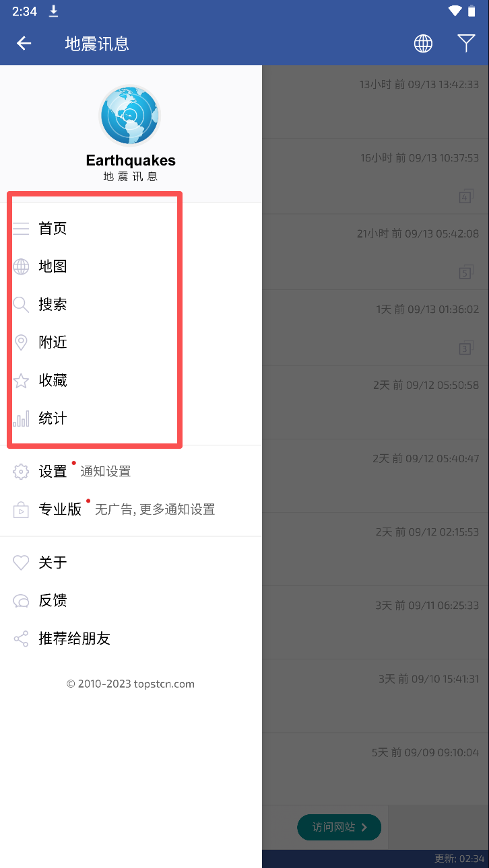Open 反馈 feedback chat icon
The image size is (489, 868).
click(x=21, y=601)
